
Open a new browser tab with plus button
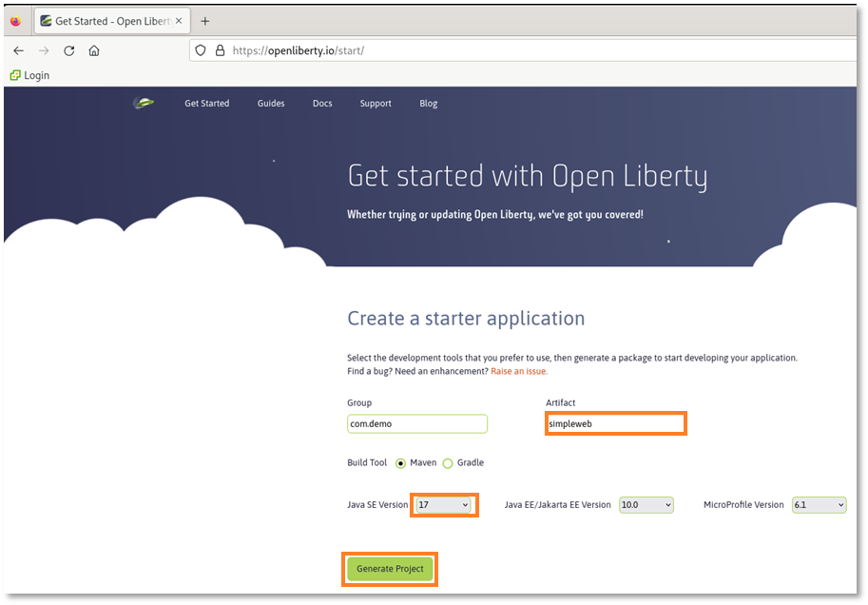pyautogui.click(x=204, y=19)
